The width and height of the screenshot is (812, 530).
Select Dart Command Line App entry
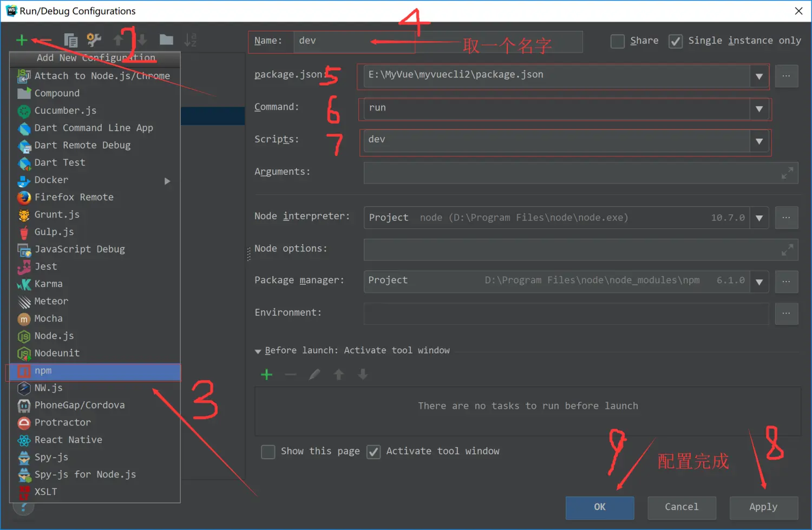point(95,128)
